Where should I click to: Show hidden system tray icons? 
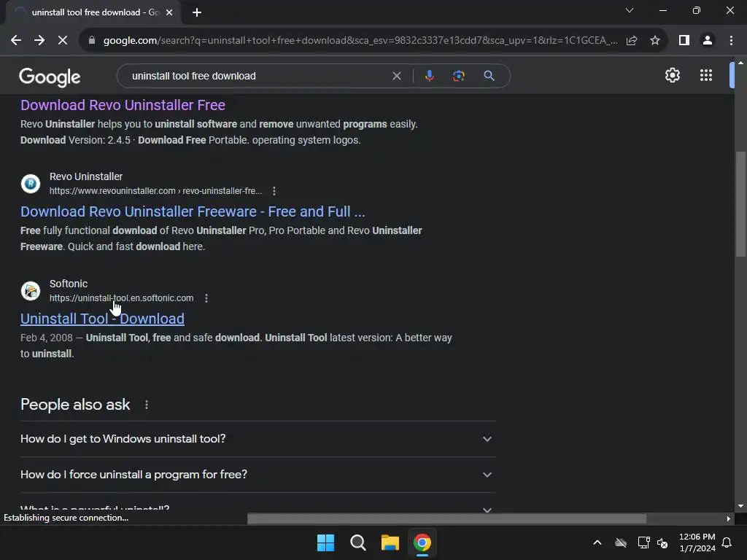pyautogui.click(x=597, y=542)
